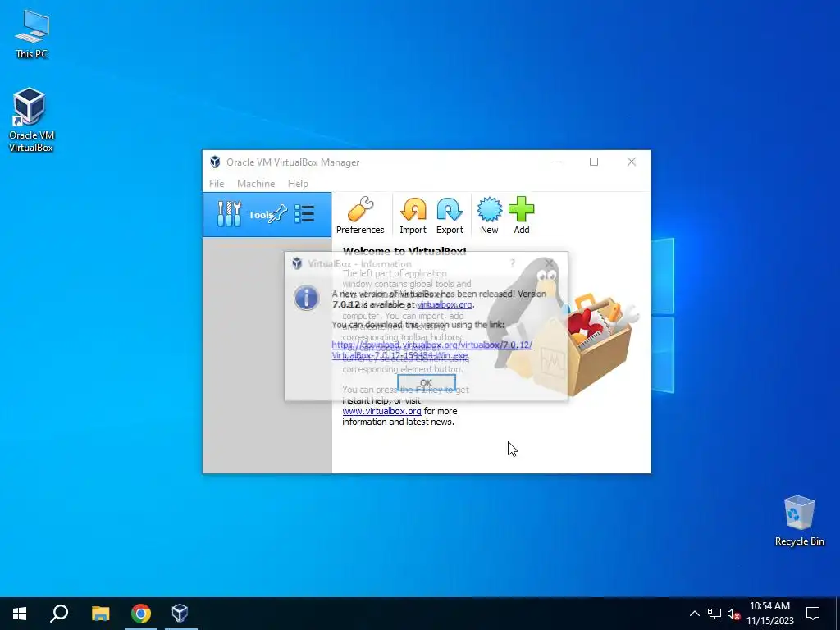Maximize the VirtualBox Manager window
This screenshot has width=840, height=630.
594,162
